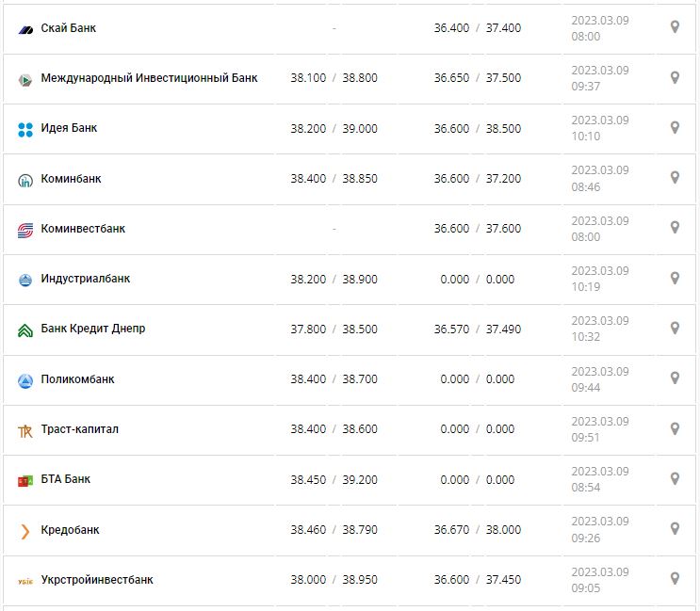Select the Идея Банк name link
Viewport: 700px width, 611px height.
point(70,128)
